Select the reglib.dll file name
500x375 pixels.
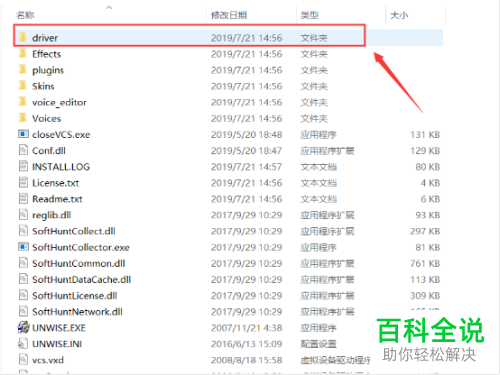pos(52,215)
